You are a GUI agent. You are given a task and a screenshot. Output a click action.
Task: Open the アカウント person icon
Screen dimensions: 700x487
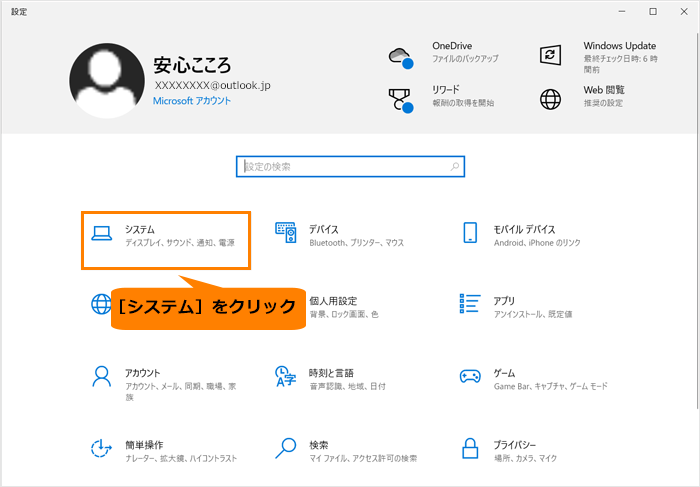tap(102, 376)
